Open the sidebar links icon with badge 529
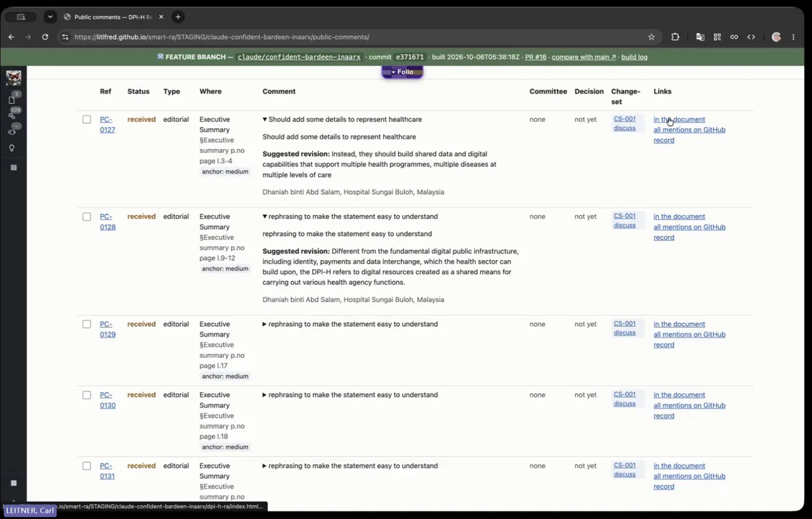Viewport: 812px width, 519px height. click(12, 115)
